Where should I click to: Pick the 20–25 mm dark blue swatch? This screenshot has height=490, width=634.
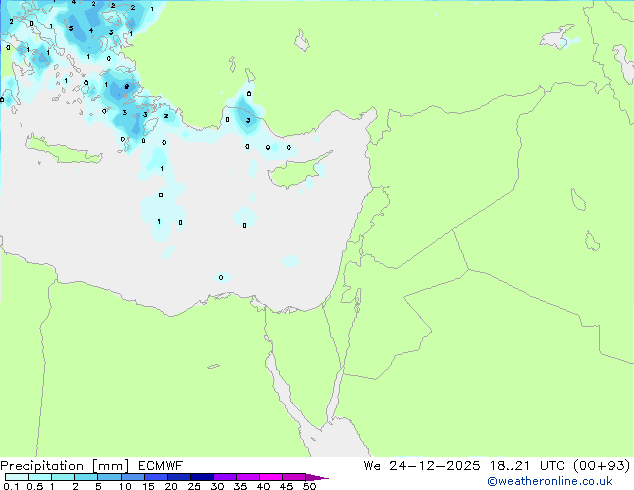click(x=178, y=477)
